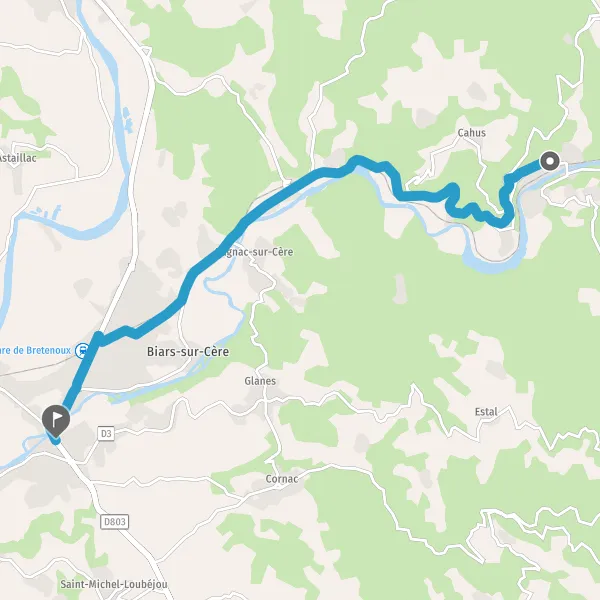Select the Gagnac-sur-Cère label
This screenshot has height=600, width=600.
(256, 252)
